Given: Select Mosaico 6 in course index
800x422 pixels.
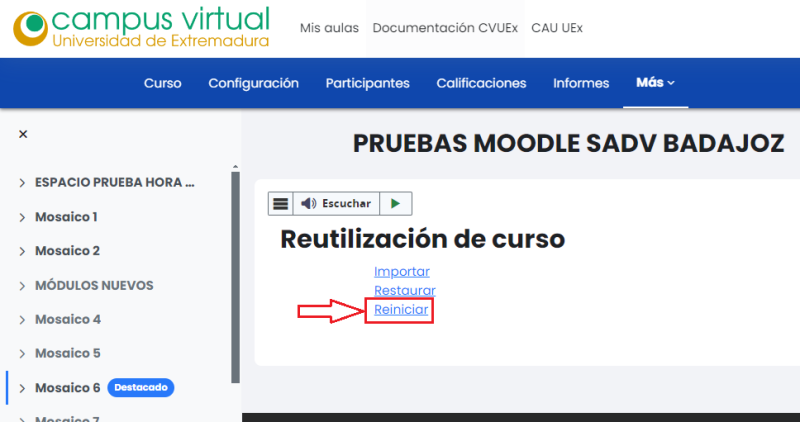Looking at the screenshot, I should click(x=68, y=388).
